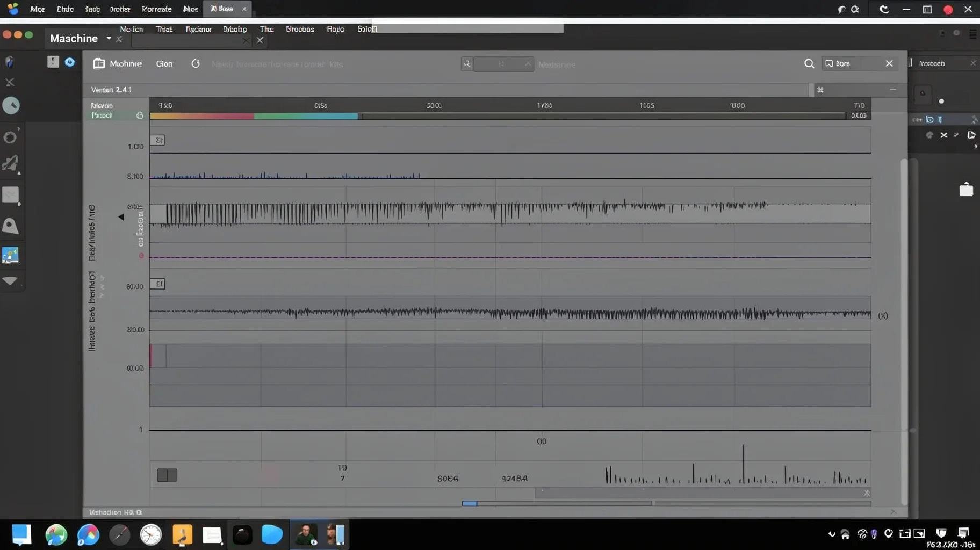Viewport: 980px width, 550px height.
Task: Click the multicolor progress bar in timeline header
Action: pyautogui.click(x=254, y=116)
